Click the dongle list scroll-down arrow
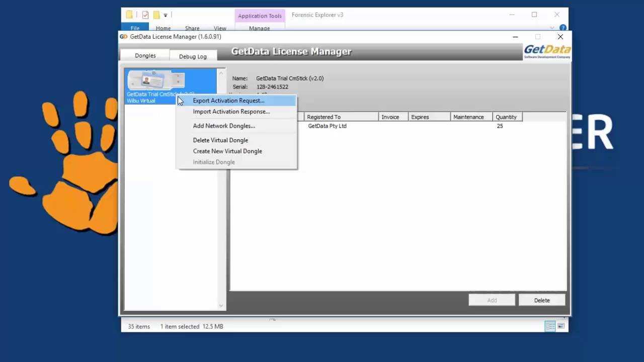 (x=221, y=305)
